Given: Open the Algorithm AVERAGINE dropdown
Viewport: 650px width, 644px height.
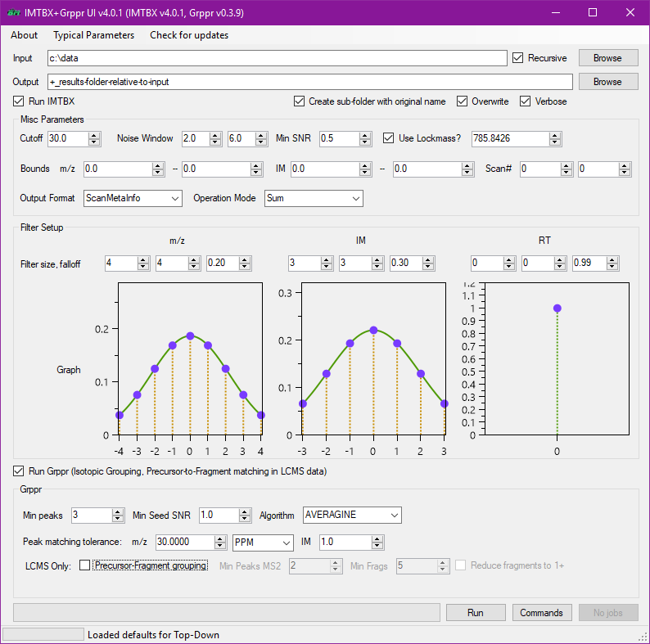Looking at the screenshot, I should [352, 515].
